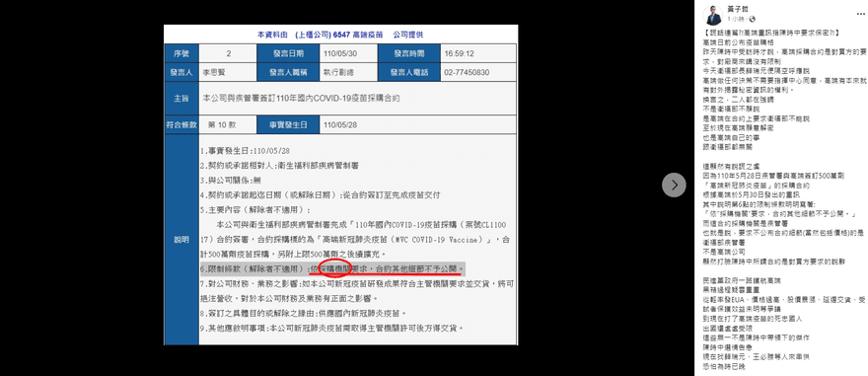Click the 發言日期 header cell
This screenshot has height=376, width=868.
click(x=288, y=53)
